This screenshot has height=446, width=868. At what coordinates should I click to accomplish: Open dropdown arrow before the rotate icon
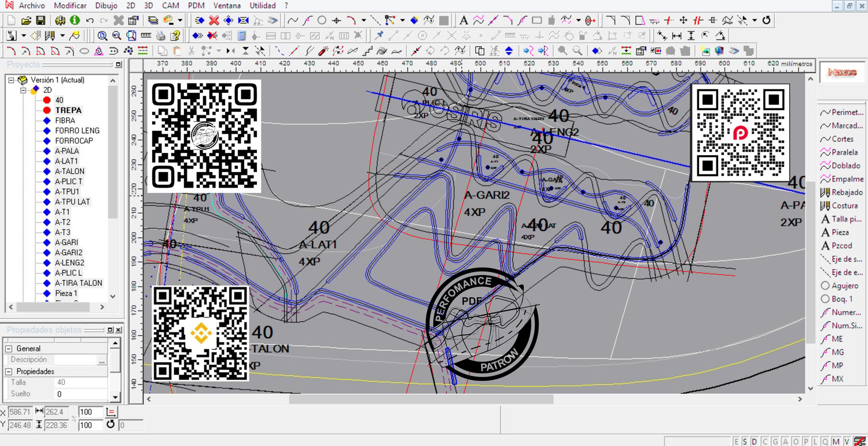755,20
